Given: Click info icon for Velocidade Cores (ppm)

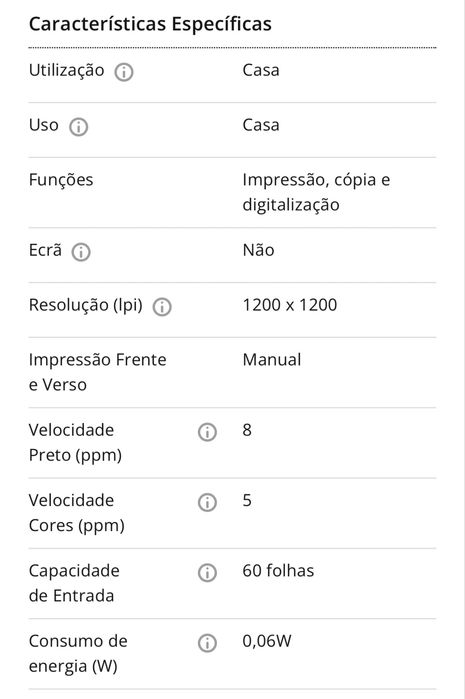Looking at the screenshot, I should pos(207,502).
